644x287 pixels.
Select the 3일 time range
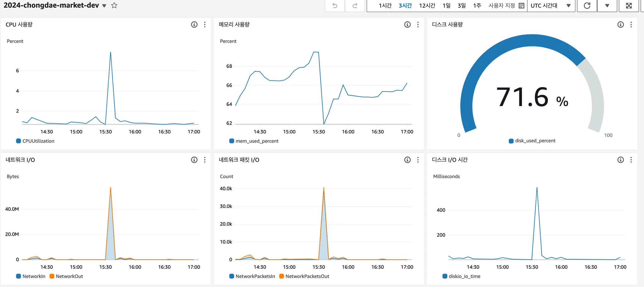coord(462,6)
